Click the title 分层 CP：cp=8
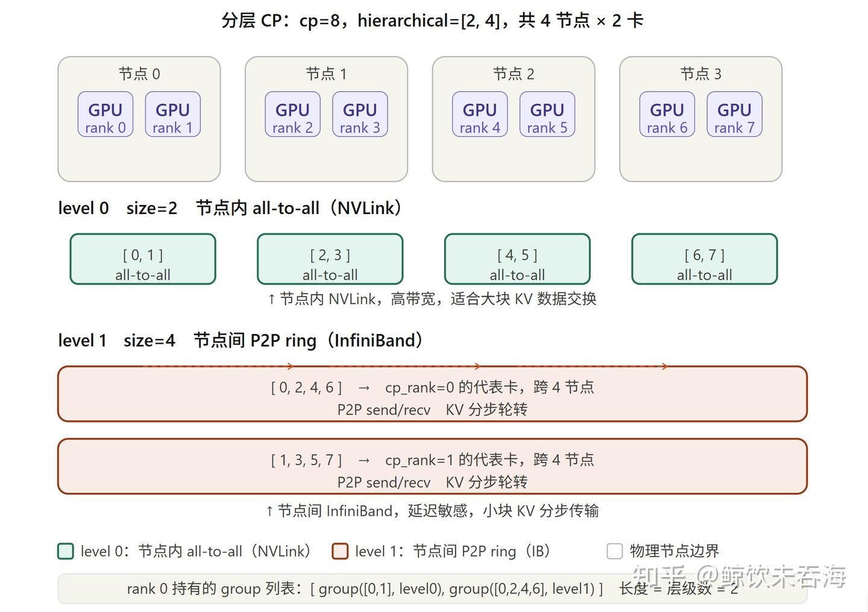Image resolution: width=868 pixels, height=612 pixels. (432, 21)
